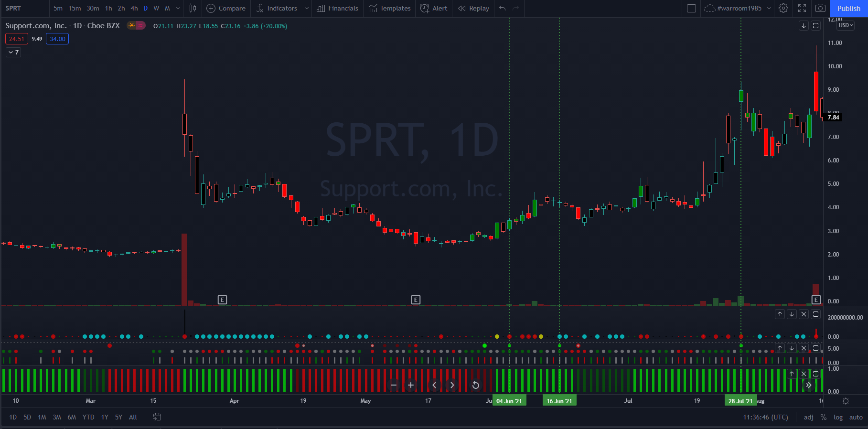Maximize the bottom green-red bars pane
Screen dimensions: 868x429
point(816,374)
